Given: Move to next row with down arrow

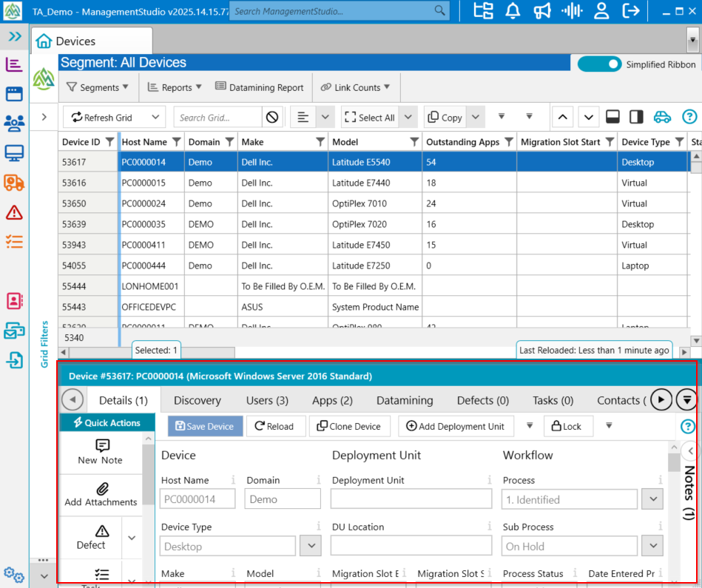Looking at the screenshot, I should 589,118.
